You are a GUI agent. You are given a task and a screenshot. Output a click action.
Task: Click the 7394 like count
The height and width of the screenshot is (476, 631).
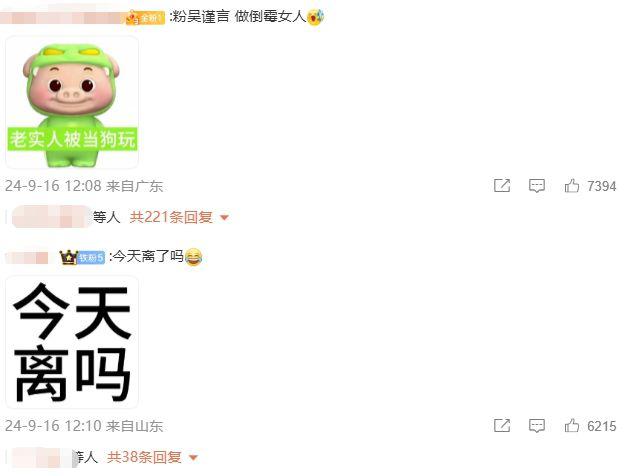pos(602,186)
